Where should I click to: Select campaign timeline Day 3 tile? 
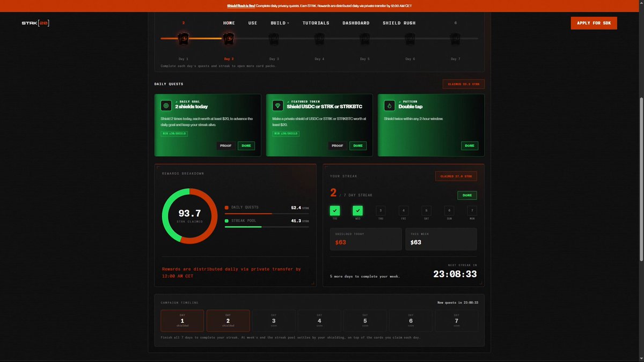click(274, 321)
